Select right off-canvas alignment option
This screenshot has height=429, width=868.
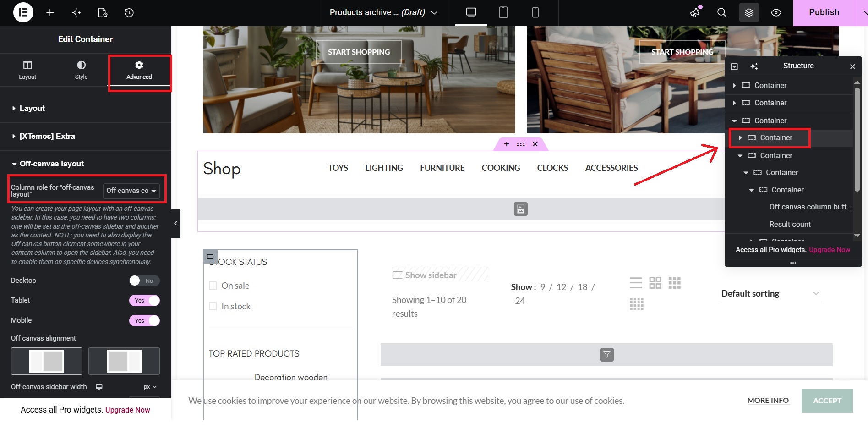124,361
